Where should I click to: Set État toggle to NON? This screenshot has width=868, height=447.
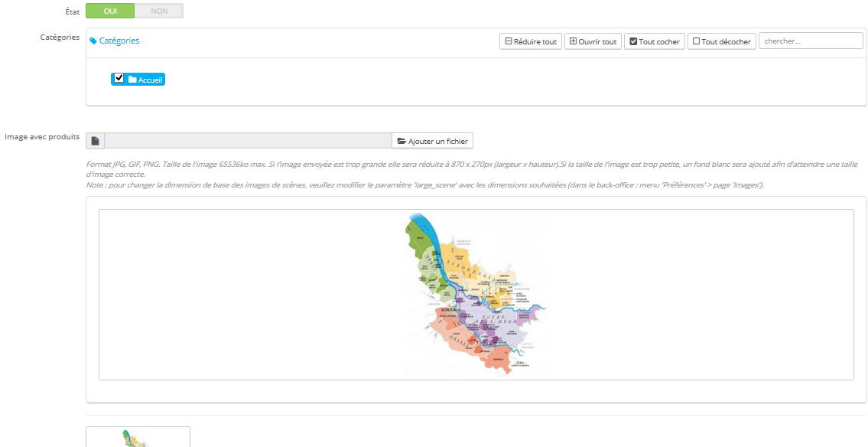pos(159,11)
